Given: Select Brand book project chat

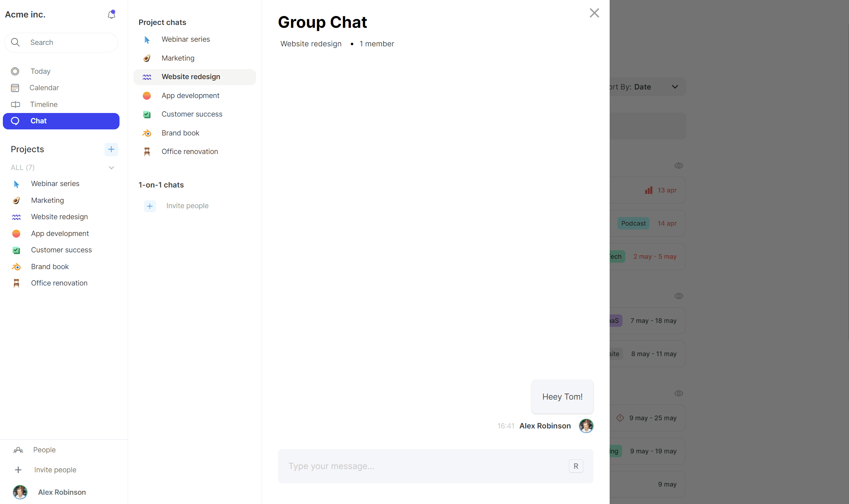Looking at the screenshot, I should click(x=180, y=133).
